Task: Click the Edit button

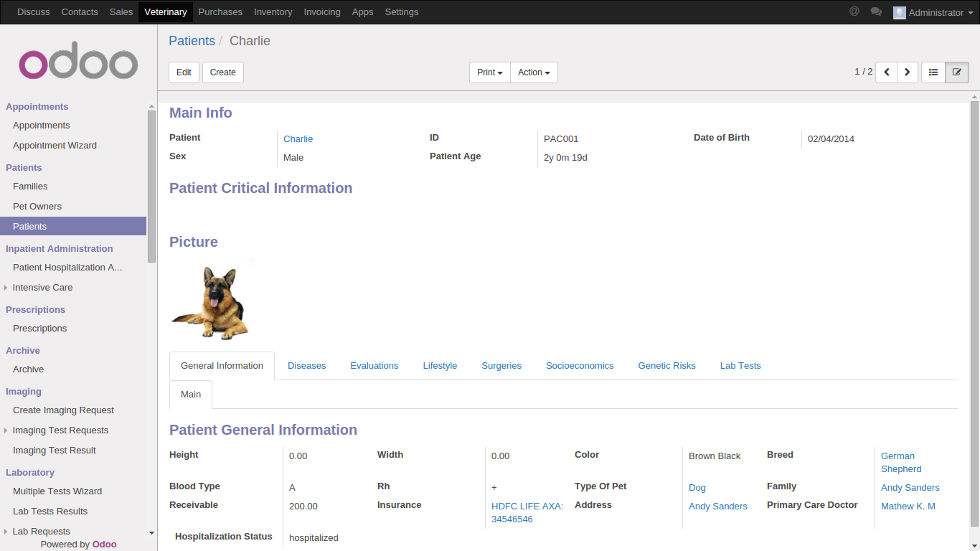Action: pos(184,72)
